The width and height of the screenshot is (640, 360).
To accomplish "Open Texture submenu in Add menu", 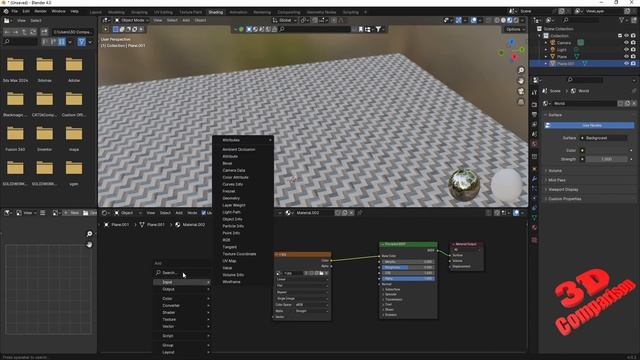I will [182, 320].
